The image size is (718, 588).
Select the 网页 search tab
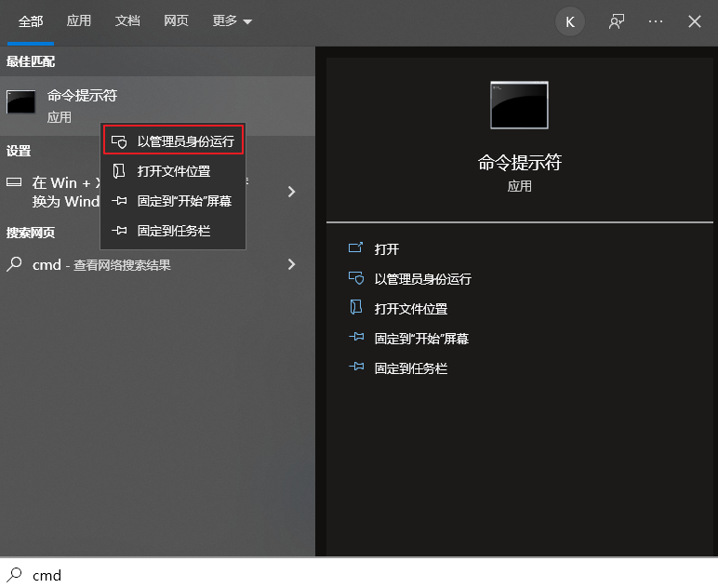click(176, 20)
